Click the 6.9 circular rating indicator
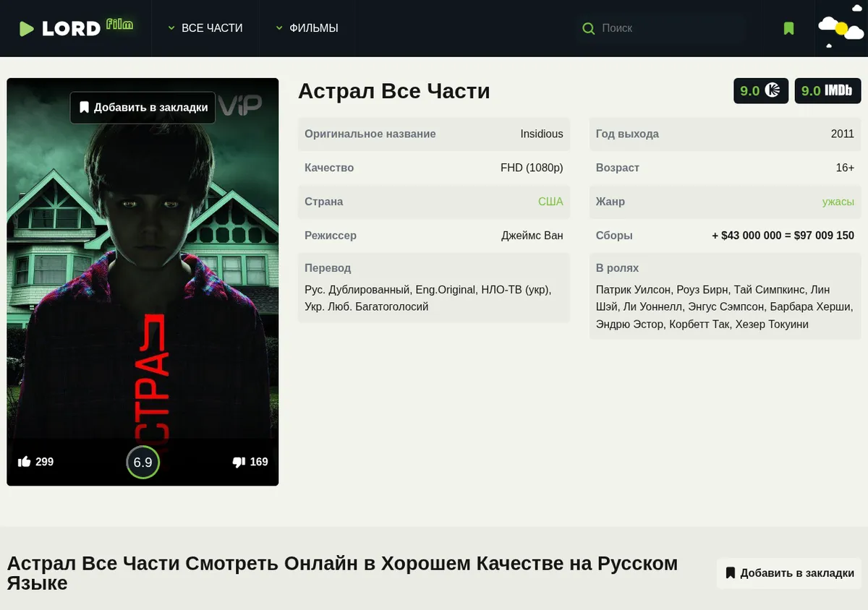868x610 pixels. (142, 462)
